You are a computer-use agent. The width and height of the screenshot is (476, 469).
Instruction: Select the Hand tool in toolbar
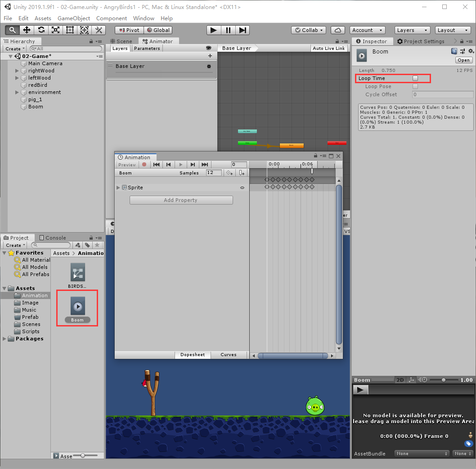click(13, 30)
